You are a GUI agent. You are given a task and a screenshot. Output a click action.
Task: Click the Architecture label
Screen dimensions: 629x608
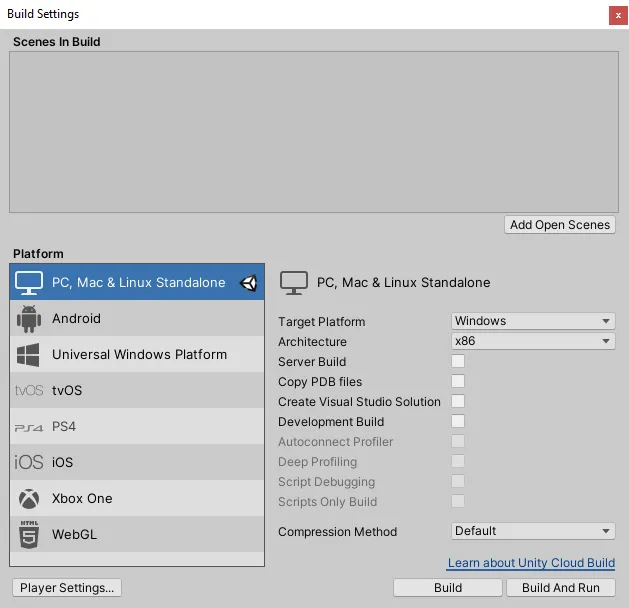point(312,342)
